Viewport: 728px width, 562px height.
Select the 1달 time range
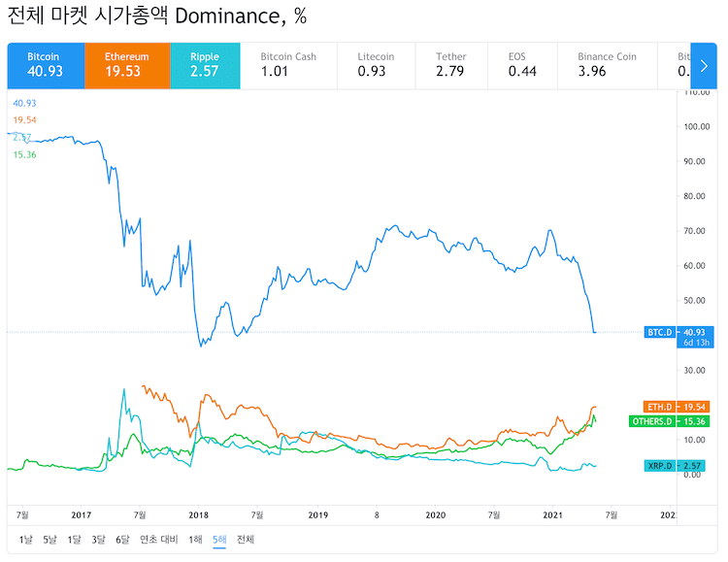tap(74, 540)
